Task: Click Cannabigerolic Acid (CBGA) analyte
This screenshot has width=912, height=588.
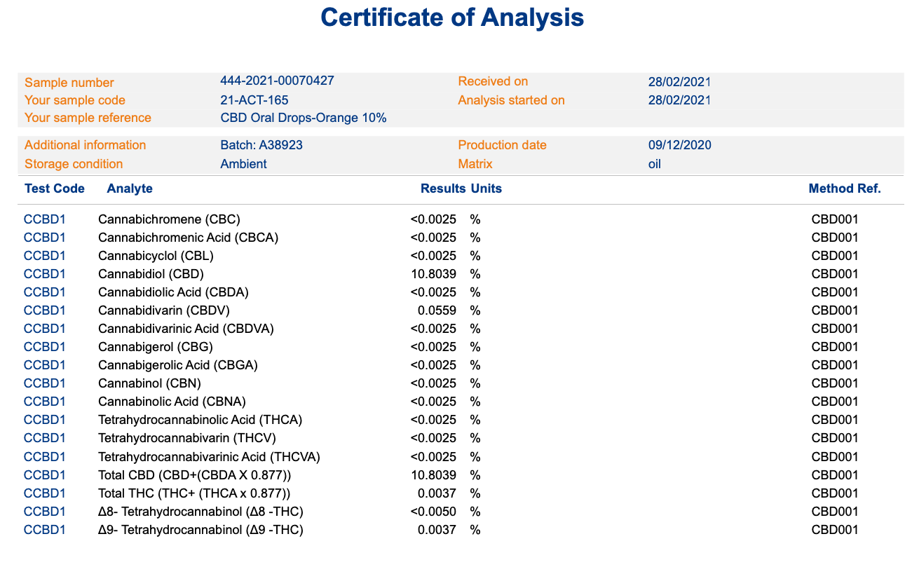Action: (x=178, y=365)
